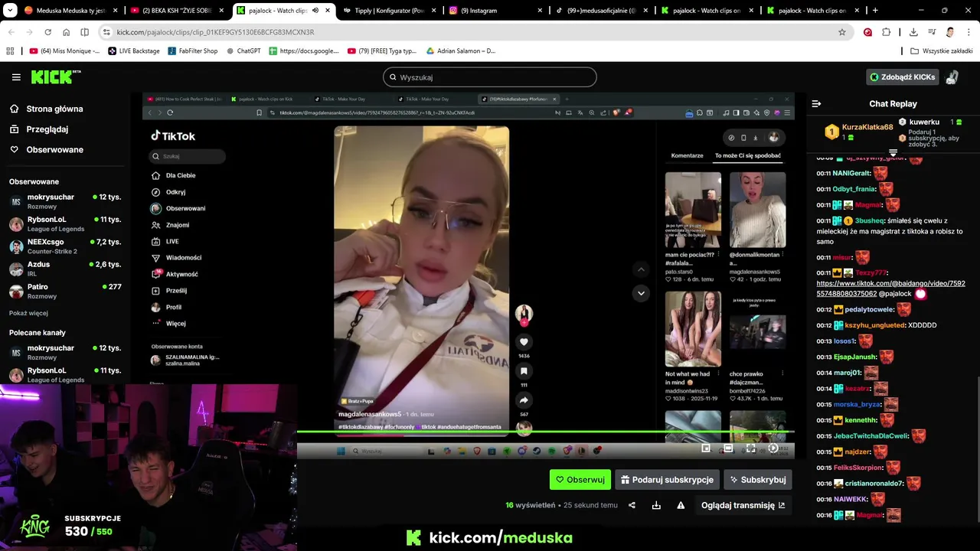The image size is (980, 551).
Task: Open Chrome three-dot menu
Action: 967,32
